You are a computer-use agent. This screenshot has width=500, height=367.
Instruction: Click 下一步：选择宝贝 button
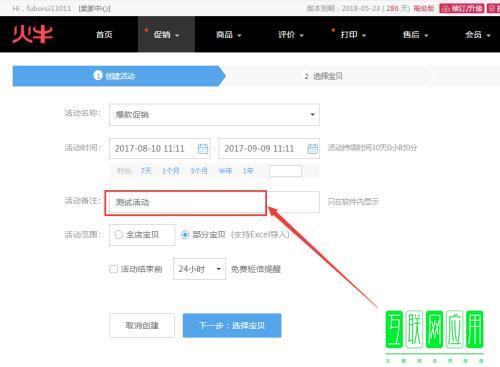coord(232,325)
